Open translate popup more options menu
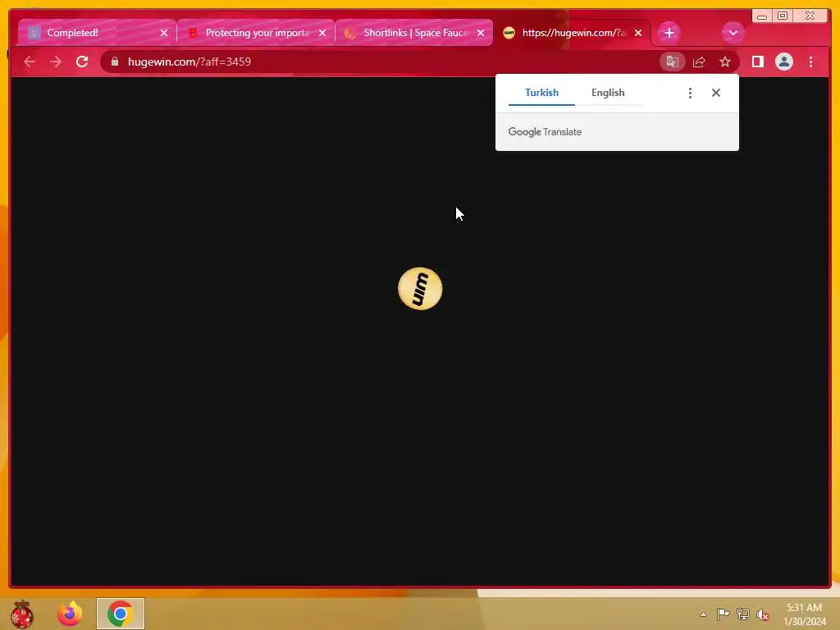 click(690, 94)
